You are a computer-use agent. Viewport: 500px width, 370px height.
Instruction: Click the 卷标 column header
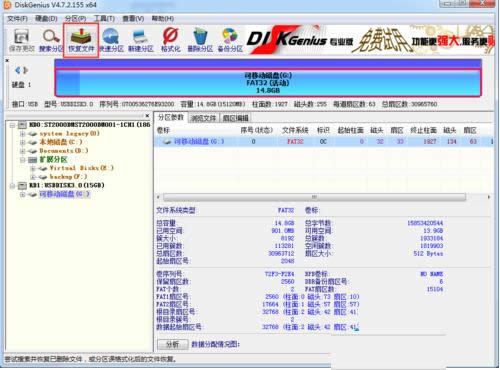[163, 130]
